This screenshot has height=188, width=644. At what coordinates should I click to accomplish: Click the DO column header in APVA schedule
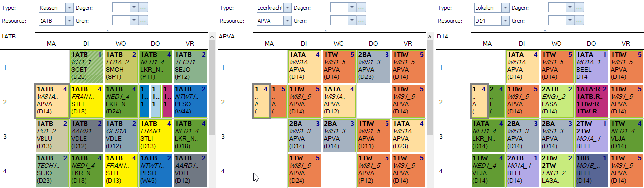pos(373,43)
